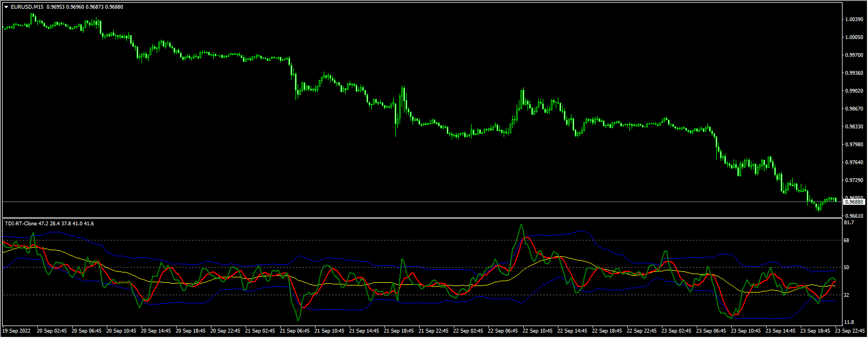Click the 19 Sep 2022 time label

(x=16, y=331)
